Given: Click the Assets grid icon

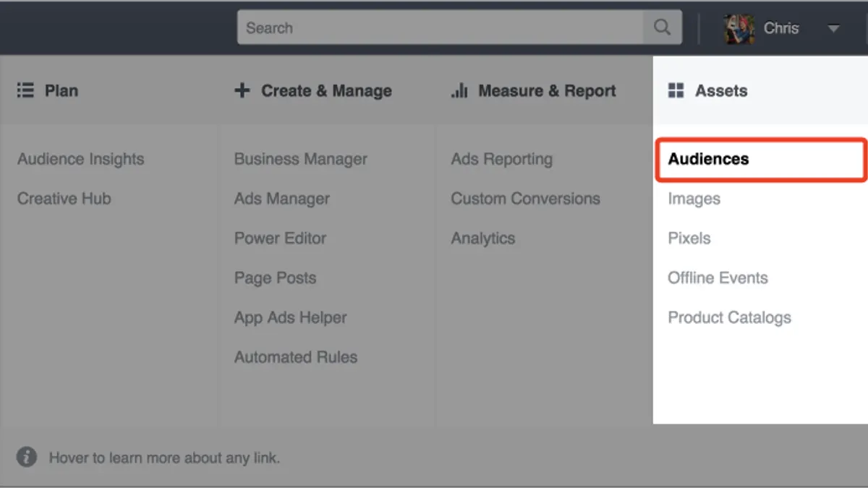Looking at the screenshot, I should [676, 90].
